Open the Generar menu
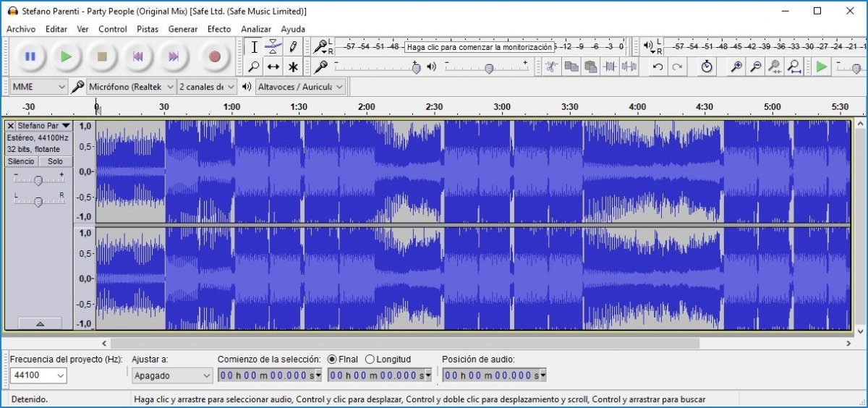The image size is (868, 408). point(183,29)
